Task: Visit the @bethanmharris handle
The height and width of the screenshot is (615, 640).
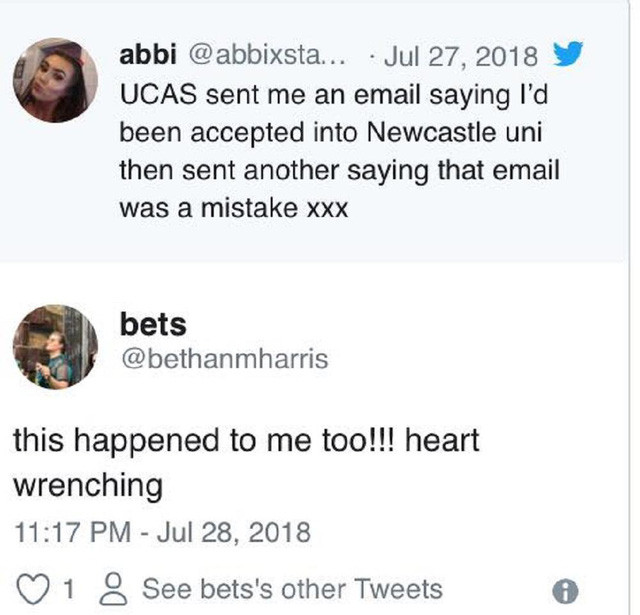Action: 222,360
